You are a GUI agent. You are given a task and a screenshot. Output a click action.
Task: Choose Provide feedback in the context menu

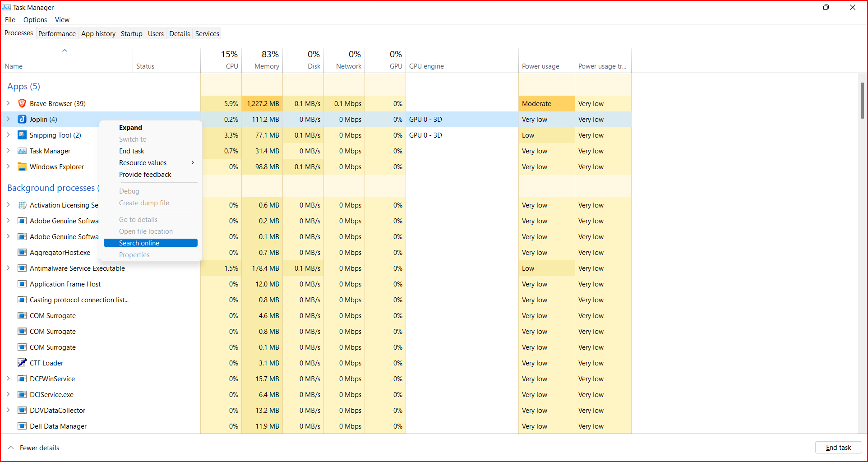coord(151,175)
